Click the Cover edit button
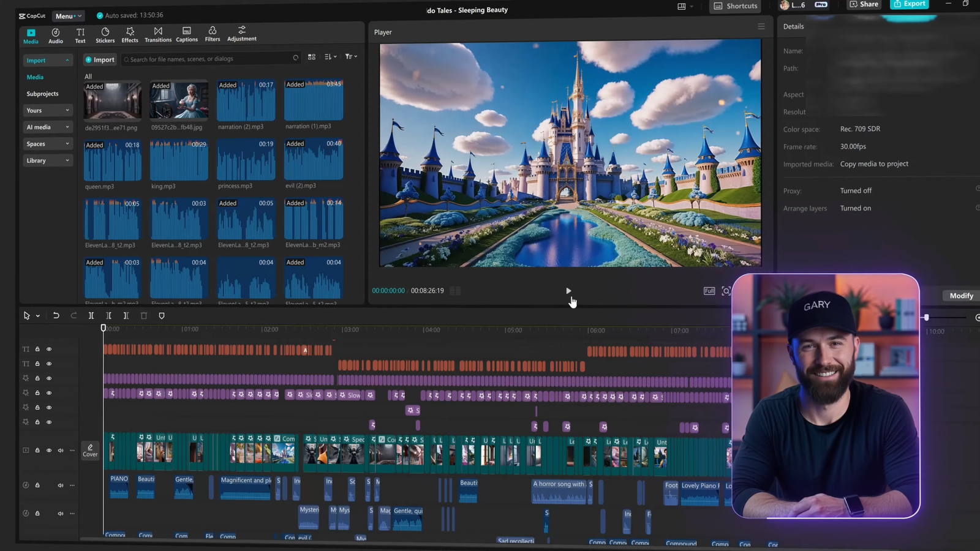Viewport: 980px width, 551px height. coord(90,450)
